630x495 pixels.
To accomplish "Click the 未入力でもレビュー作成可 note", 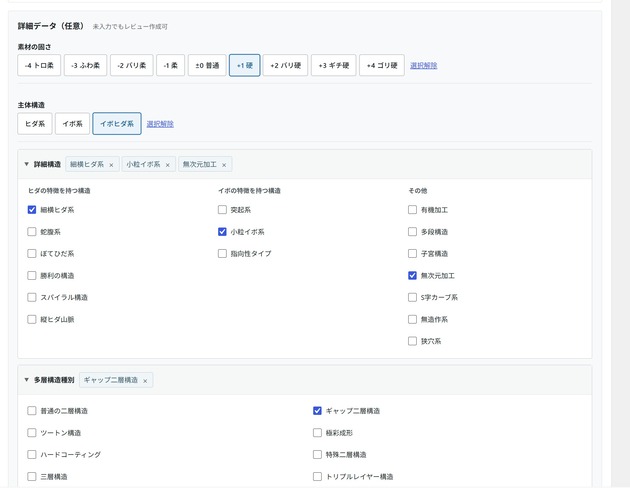I will 130,27.
